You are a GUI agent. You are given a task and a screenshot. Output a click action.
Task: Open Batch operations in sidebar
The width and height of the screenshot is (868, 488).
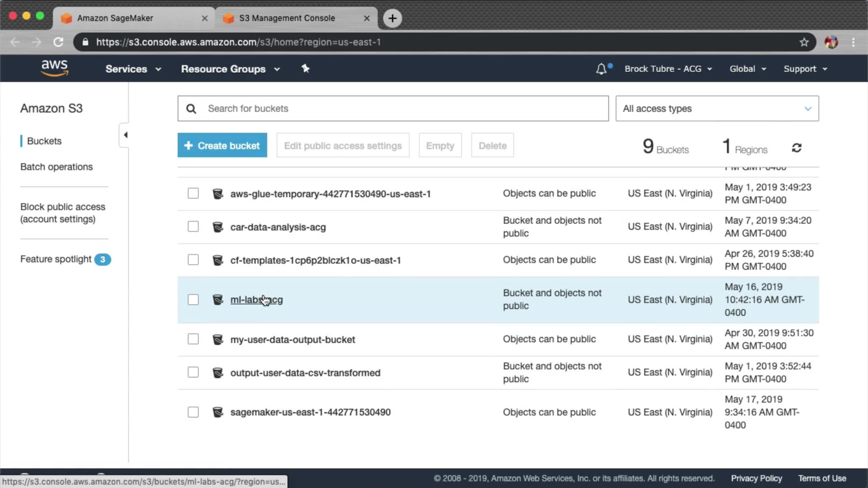tap(57, 167)
